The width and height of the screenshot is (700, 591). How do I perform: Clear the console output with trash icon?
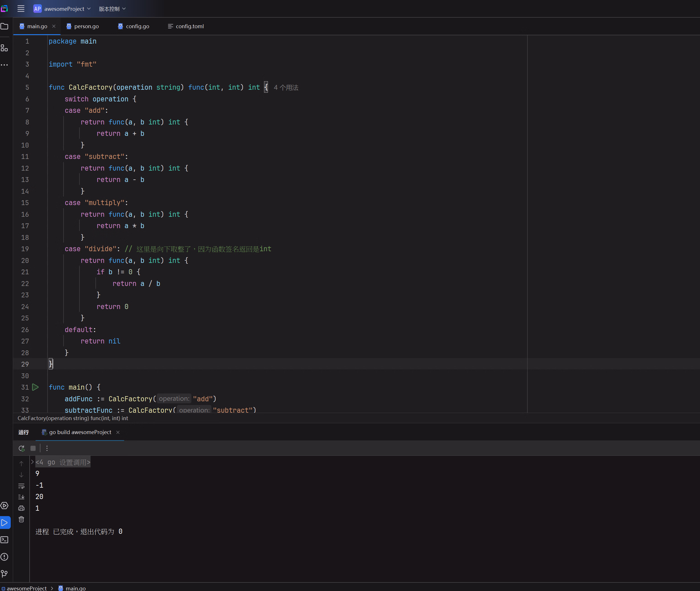pos(21,519)
